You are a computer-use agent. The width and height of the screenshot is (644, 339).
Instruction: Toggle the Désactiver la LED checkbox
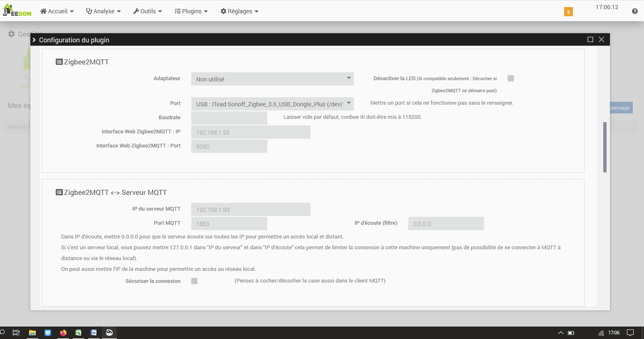click(x=511, y=79)
